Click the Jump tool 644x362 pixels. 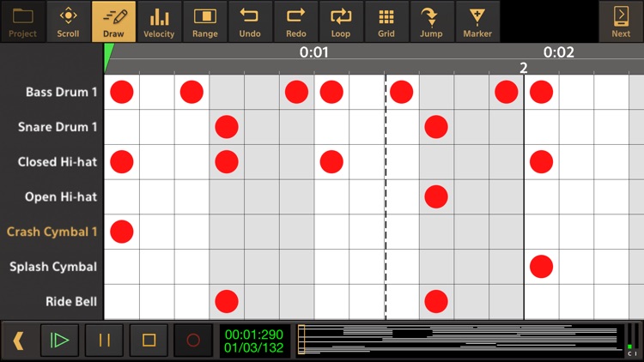[431, 21]
